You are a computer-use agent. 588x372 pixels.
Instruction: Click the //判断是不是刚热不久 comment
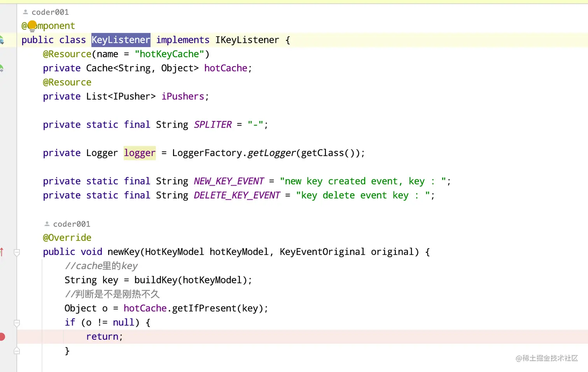coord(112,294)
